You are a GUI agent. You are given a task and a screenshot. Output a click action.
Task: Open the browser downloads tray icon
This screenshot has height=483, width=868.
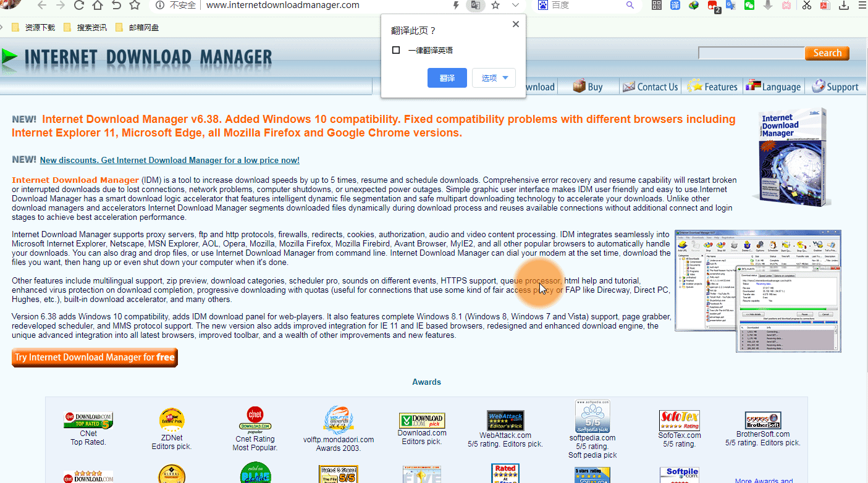tap(843, 6)
